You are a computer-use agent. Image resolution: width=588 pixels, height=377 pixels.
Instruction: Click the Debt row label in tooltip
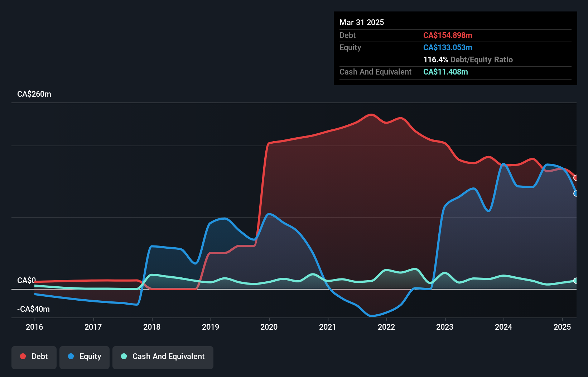click(x=347, y=35)
